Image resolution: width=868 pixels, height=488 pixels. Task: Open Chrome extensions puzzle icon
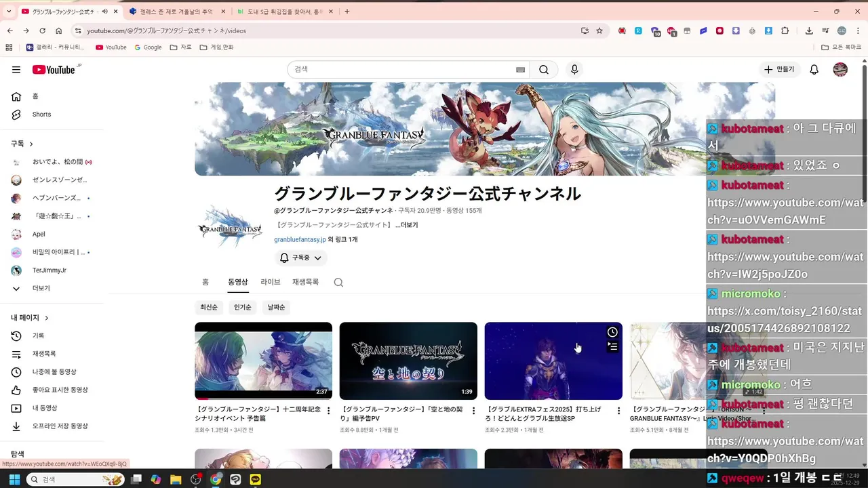[x=785, y=30]
